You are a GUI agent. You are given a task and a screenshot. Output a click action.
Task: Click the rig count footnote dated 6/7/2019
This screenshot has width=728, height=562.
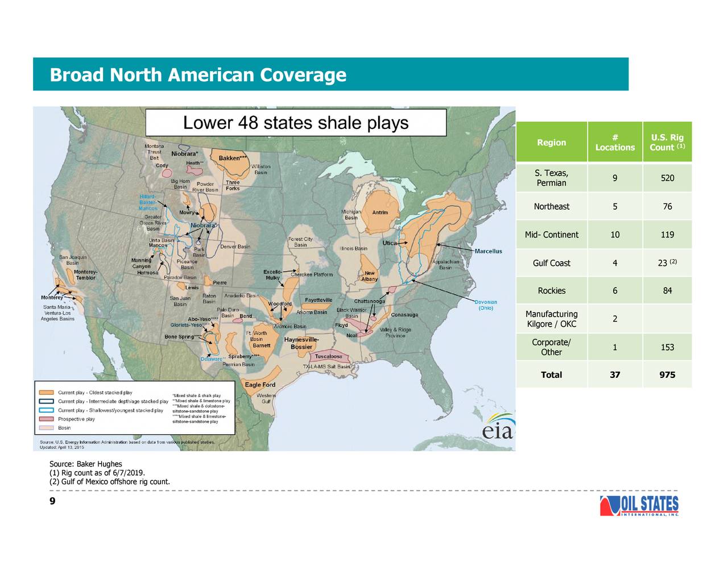click(x=98, y=472)
